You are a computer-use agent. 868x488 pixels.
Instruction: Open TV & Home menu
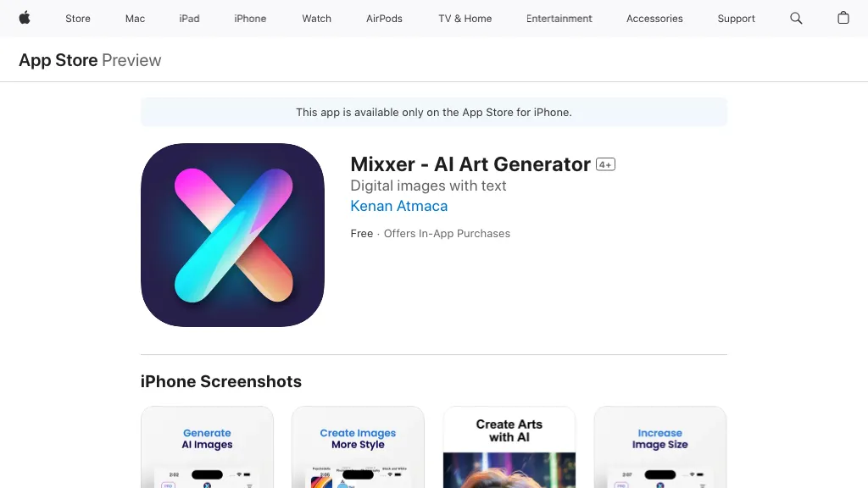465,19
